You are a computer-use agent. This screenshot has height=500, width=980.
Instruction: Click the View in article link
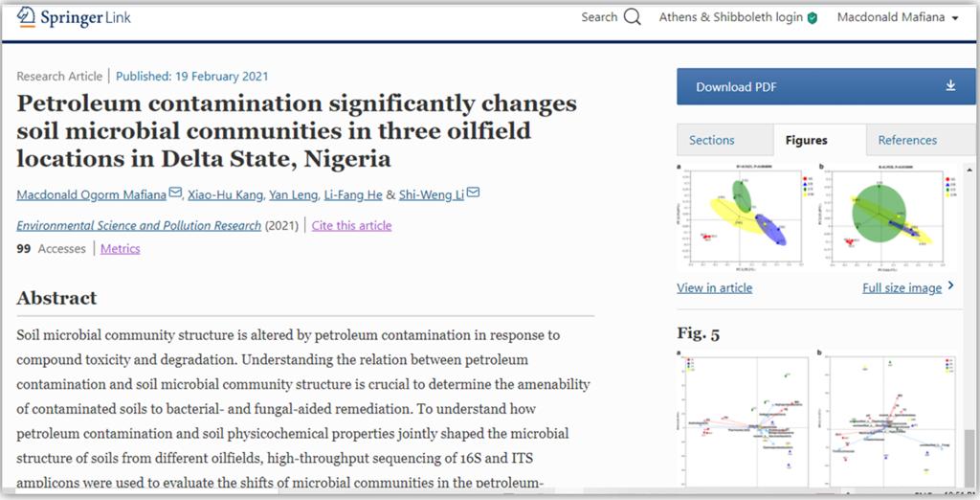coord(714,287)
